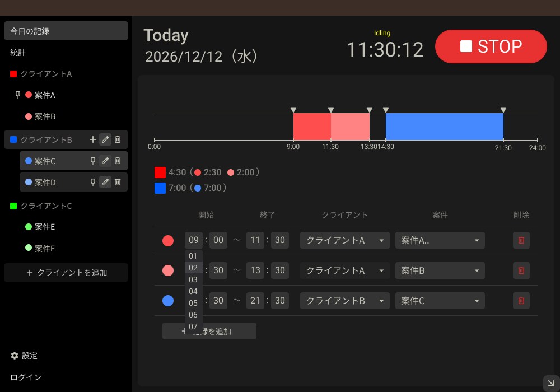
Task: Pin 案件C using its pin icon
Action: coord(93,161)
